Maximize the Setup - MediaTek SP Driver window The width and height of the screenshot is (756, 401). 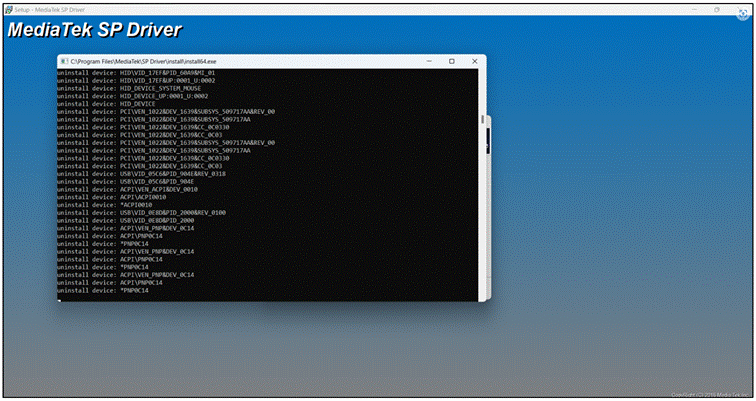pos(717,10)
